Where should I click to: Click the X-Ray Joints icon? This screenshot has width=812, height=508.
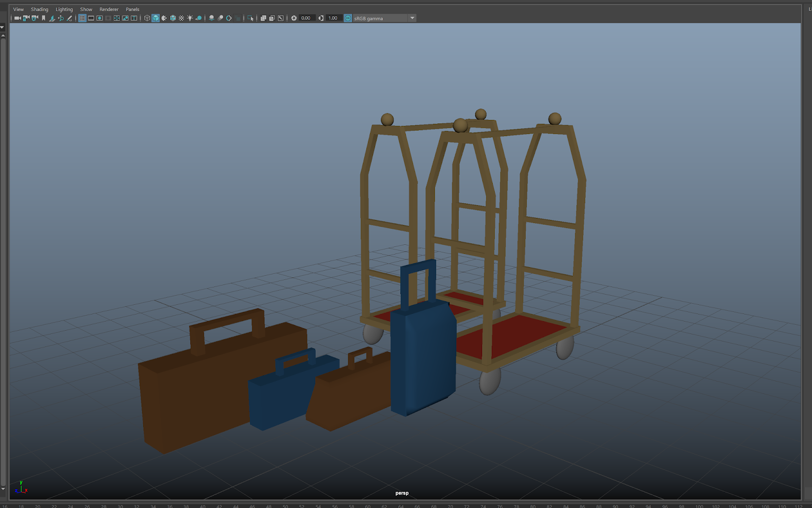pos(281,18)
